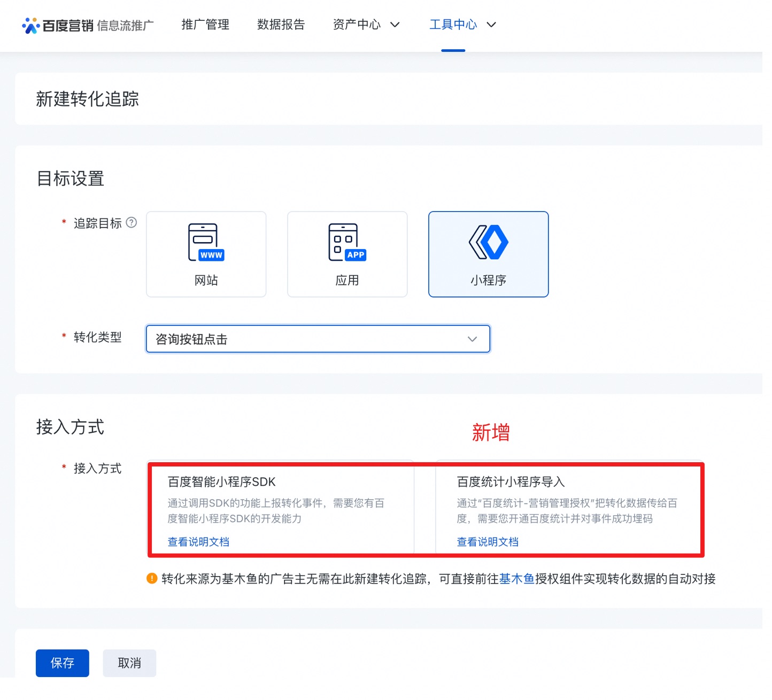This screenshot has width=772, height=700.
Task: Choose 百度智能小程序SDK access method
Action: pyautogui.click(x=281, y=508)
